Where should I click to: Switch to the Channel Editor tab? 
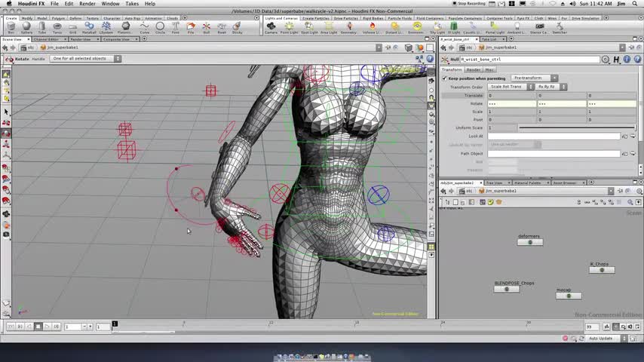coord(46,39)
